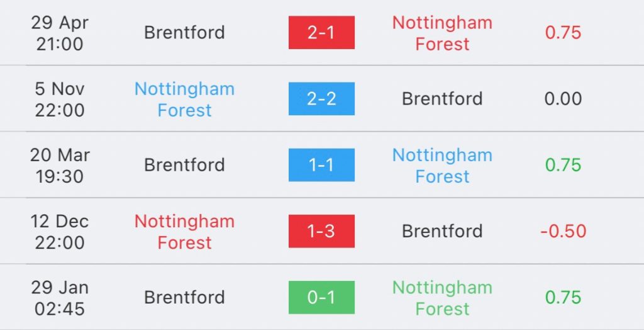Screen dimensions: 644x330
Task: Select blue Nottingham Forest in 5 Nov match
Action: [184, 99]
